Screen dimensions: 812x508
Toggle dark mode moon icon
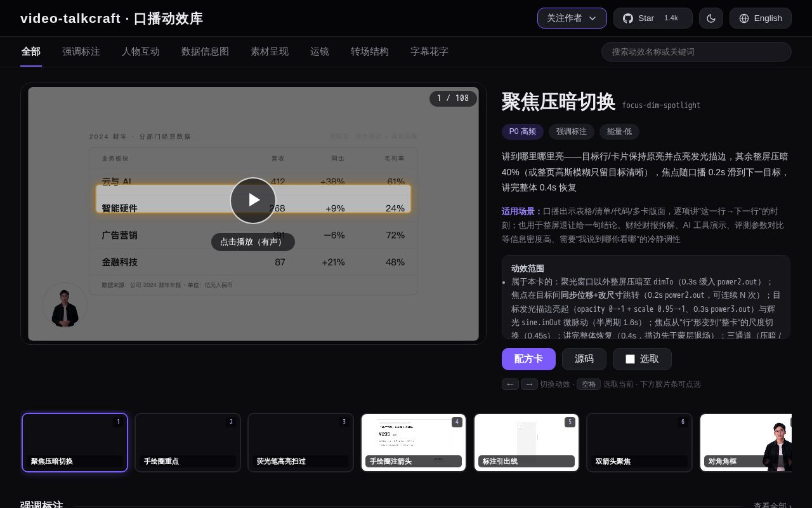click(711, 18)
